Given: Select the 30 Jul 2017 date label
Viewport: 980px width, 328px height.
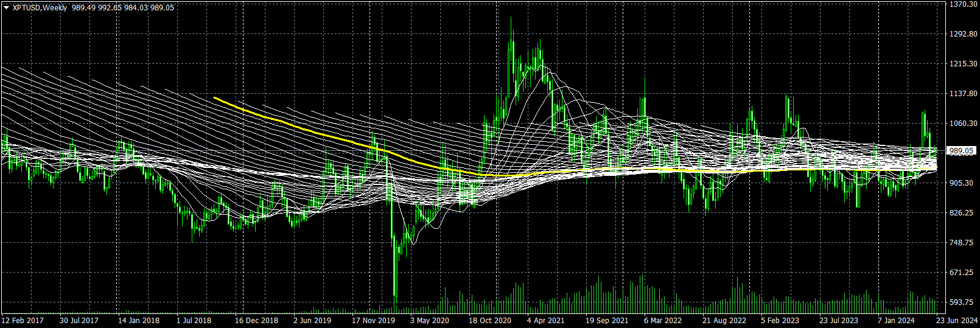Looking at the screenshot, I should click(x=79, y=320).
